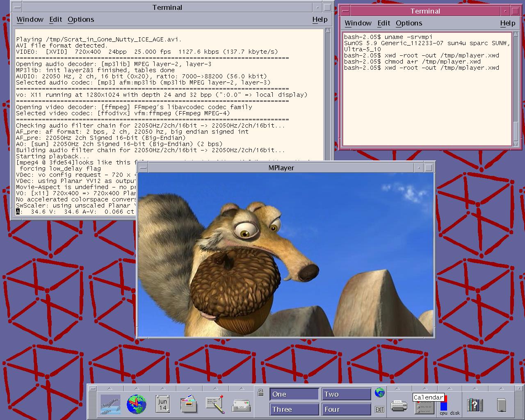Viewport: 525px width, 420px height.
Task: Click the EXIT button on panel
Action: [379, 409]
